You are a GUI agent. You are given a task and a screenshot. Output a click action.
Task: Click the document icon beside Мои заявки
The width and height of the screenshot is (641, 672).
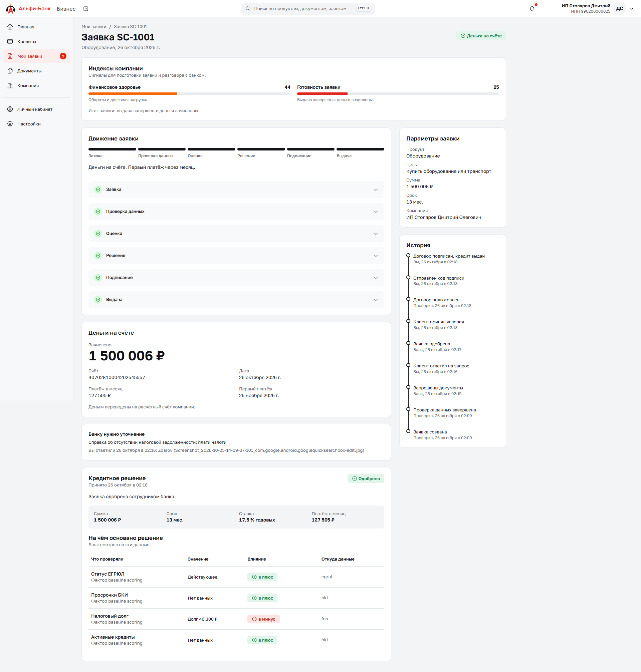point(10,56)
